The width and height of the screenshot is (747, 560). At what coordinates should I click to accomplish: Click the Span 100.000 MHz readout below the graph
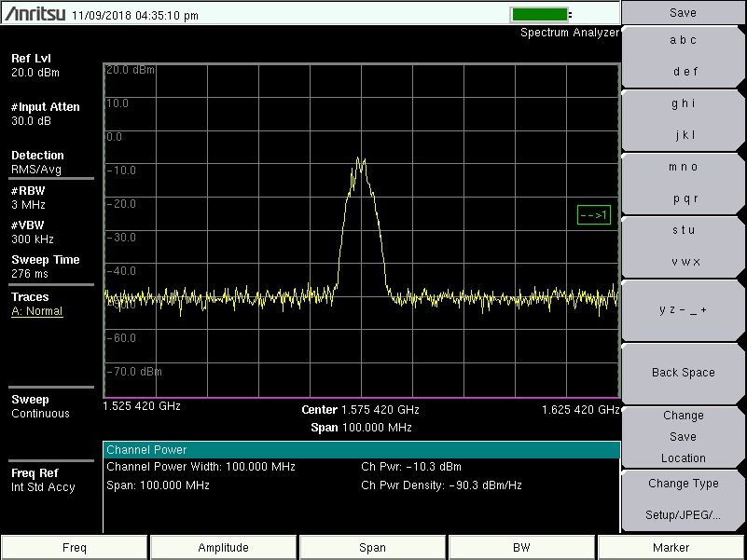coord(361,428)
